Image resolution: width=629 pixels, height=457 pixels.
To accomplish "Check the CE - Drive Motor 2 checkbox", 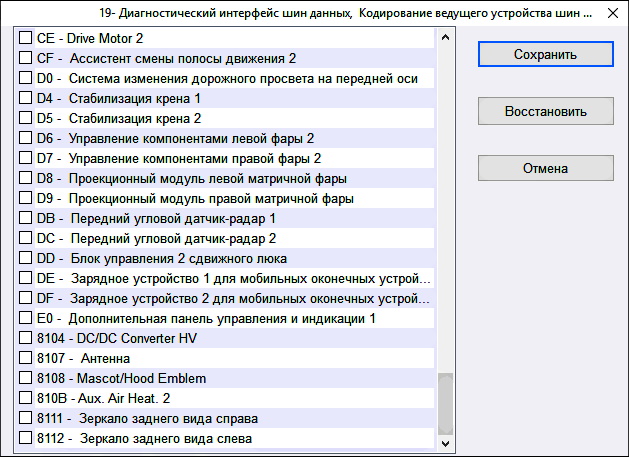I will 26,38.
